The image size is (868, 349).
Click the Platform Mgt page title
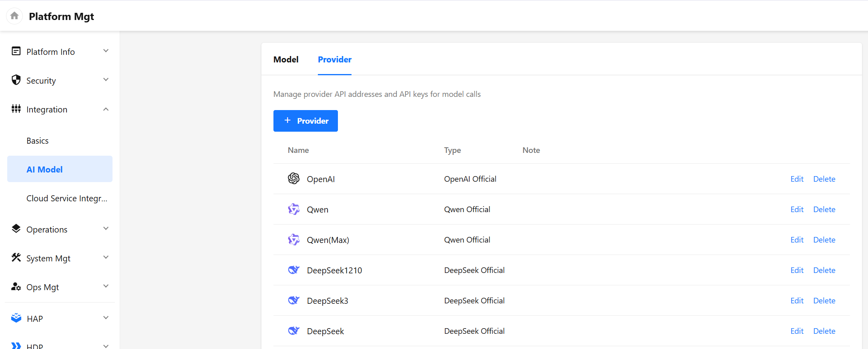61,16
